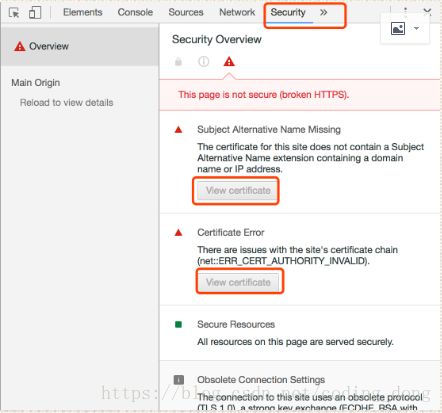The height and width of the screenshot is (413, 442).
Task: Toggle the device toolbar icon
Action: (35, 13)
